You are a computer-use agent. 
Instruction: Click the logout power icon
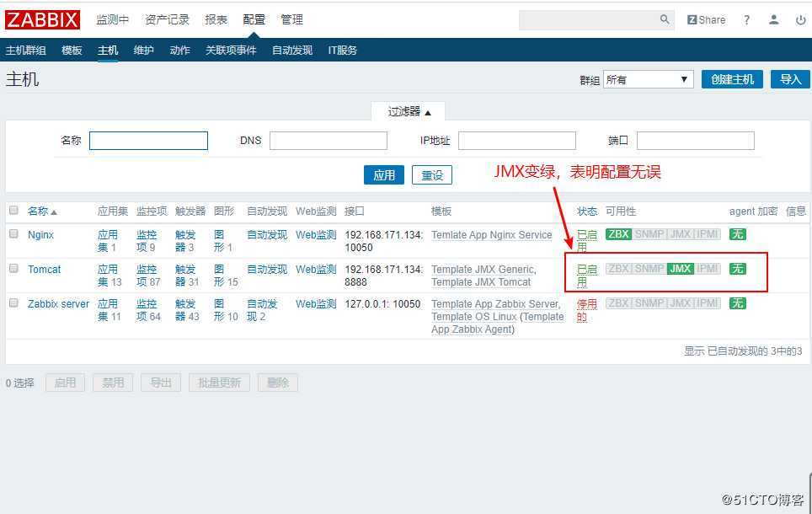click(800, 19)
